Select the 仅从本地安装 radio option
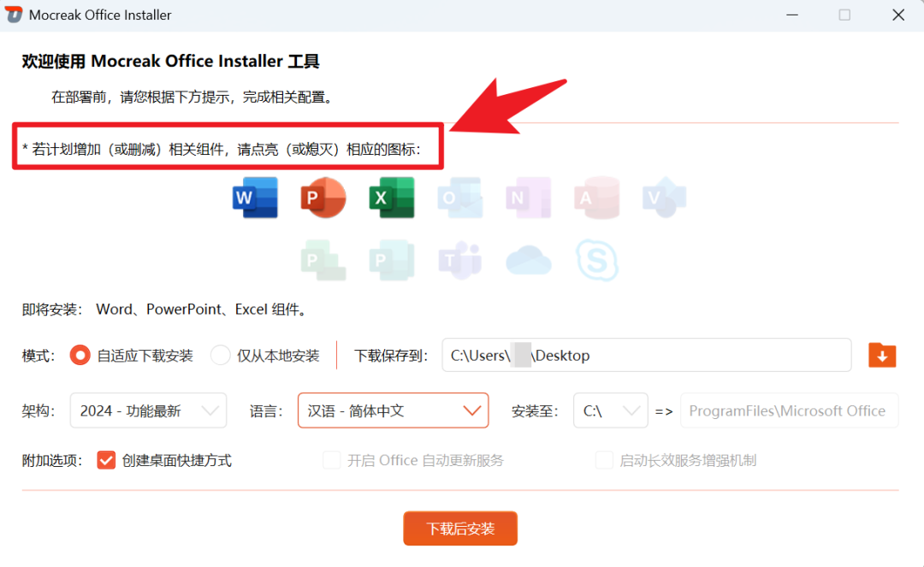This screenshot has height=567, width=924. [x=219, y=355]
